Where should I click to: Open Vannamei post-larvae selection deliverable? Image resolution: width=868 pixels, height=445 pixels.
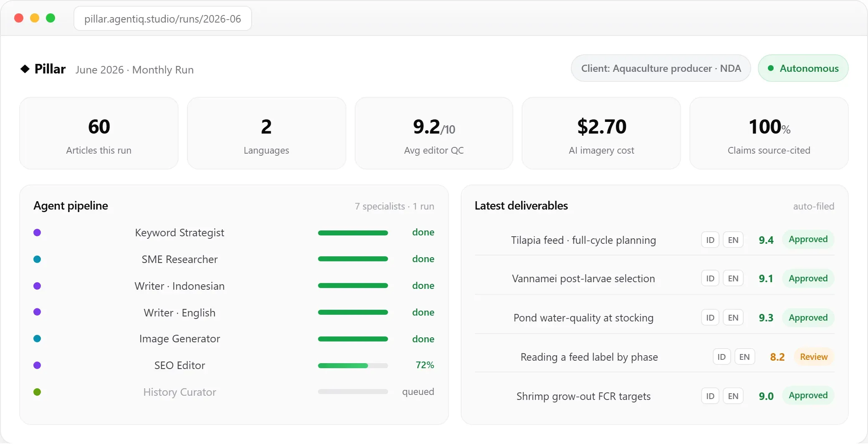click(x=583, y=278)
